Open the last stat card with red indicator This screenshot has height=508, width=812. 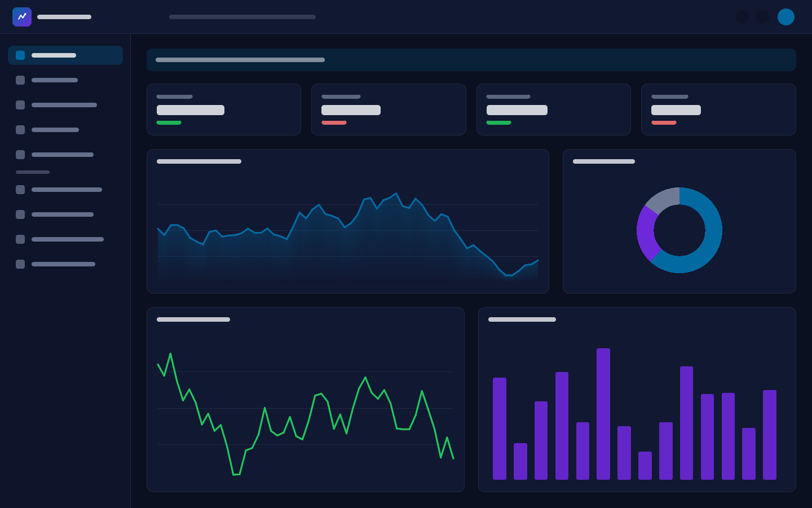coord(718,110)
